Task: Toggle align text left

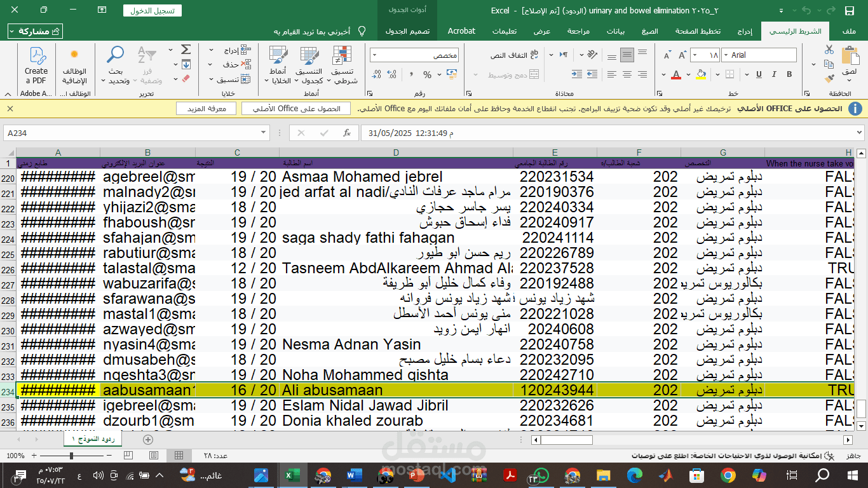Action: (611, 74)
